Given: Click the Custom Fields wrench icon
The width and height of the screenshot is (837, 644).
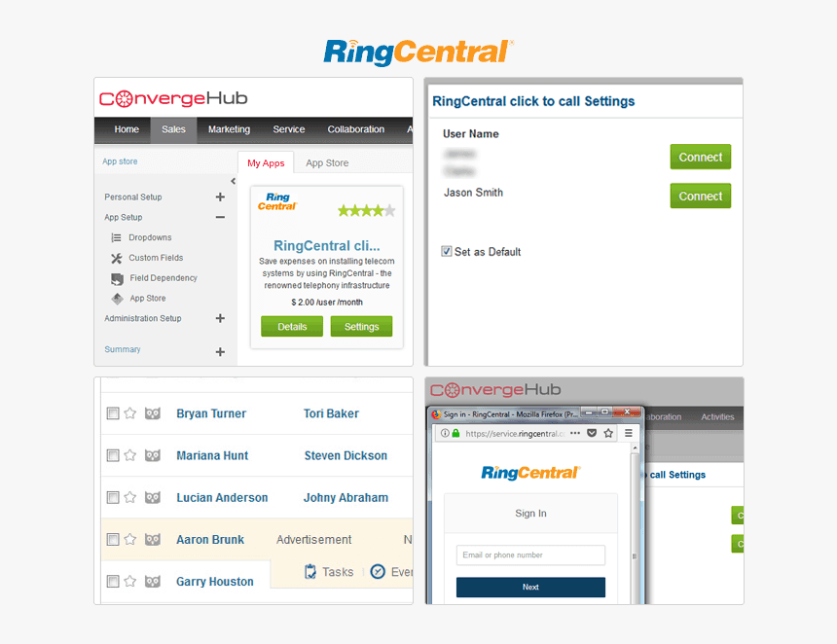Looking at the screenshot, I should tap(117, 258).
